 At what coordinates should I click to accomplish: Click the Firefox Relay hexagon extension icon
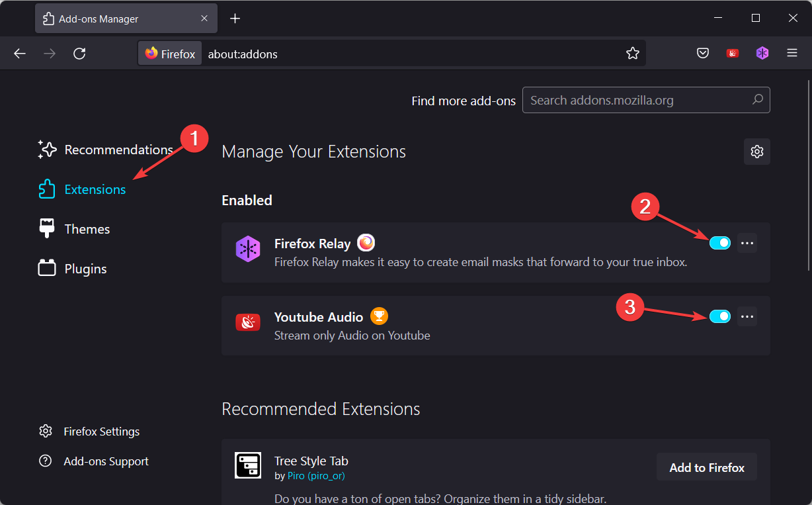pyautogui.click(x=248, y=249)
